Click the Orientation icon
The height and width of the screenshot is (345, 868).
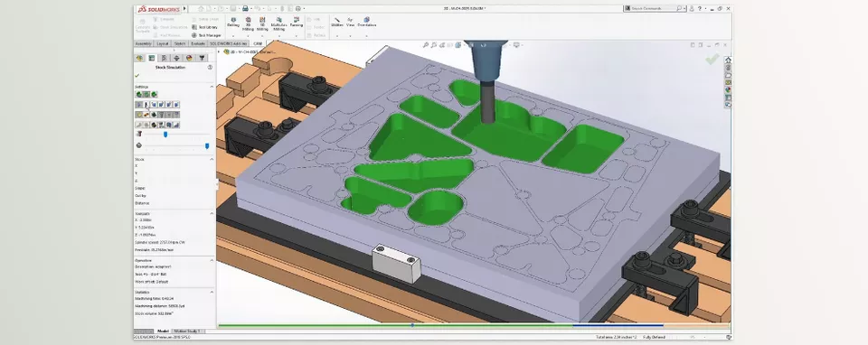(x=366, y=20)
